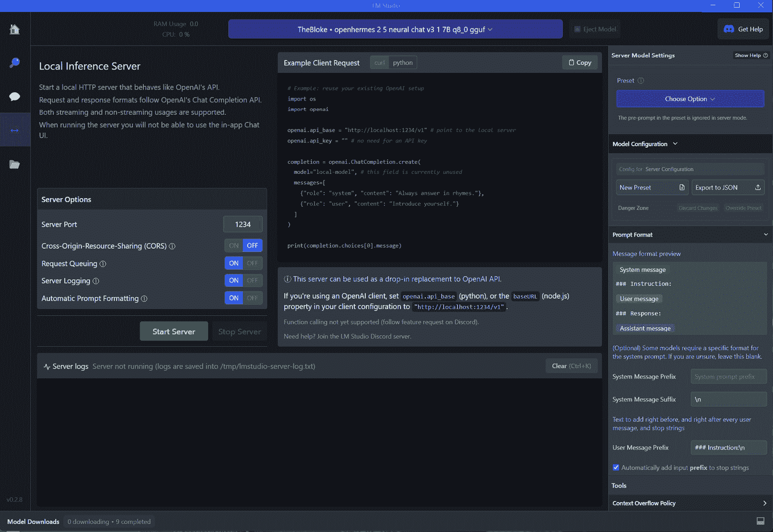
Task: Open the My Models folder icon
Action: [x=15, y=164]
